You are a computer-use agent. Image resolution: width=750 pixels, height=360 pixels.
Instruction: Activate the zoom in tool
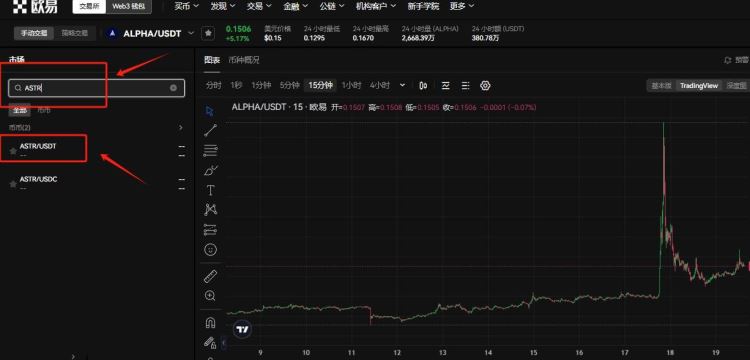(210, 295)
